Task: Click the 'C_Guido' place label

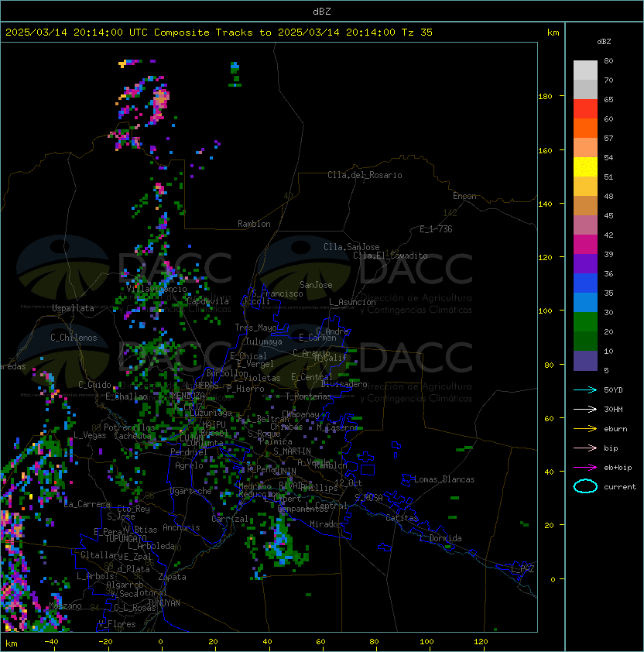Action: coord(94,385)
